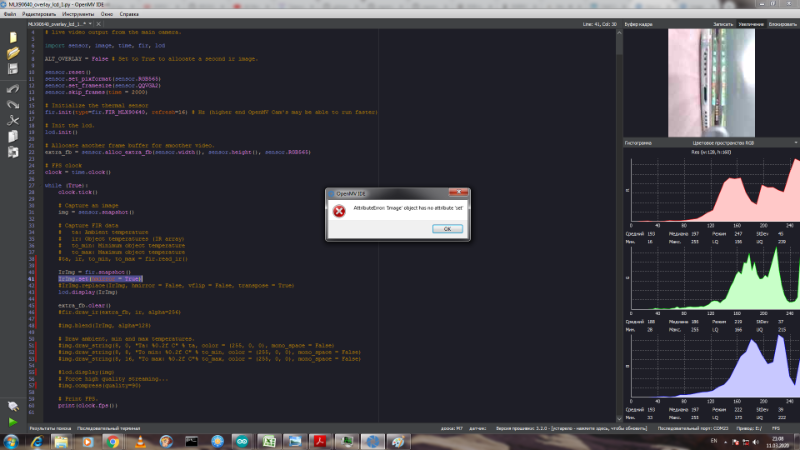800x450 pixels.
Task: Open Google Chrome from the taskbar
Action: 113,442
